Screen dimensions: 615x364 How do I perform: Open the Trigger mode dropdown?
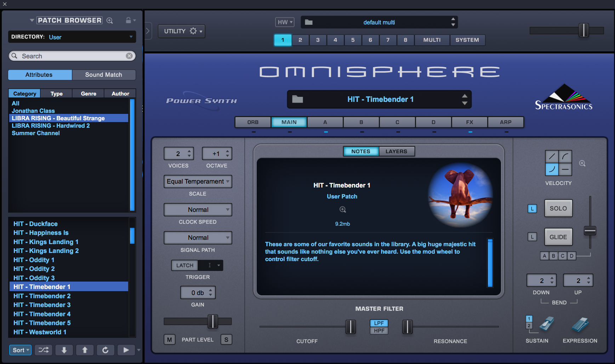[x=211, y=265]
